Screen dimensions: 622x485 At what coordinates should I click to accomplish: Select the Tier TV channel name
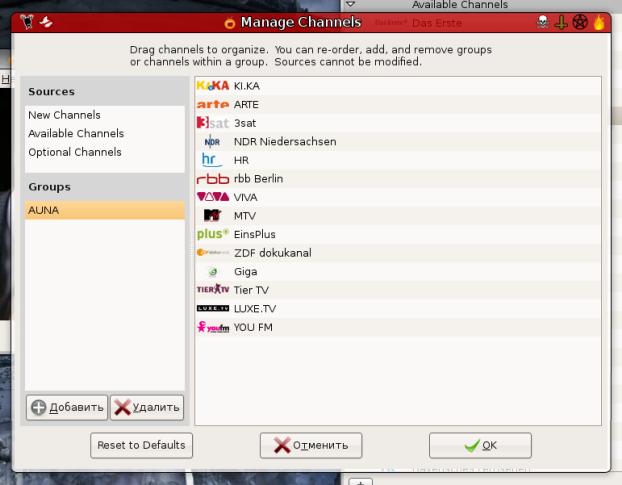pos(251,290)
